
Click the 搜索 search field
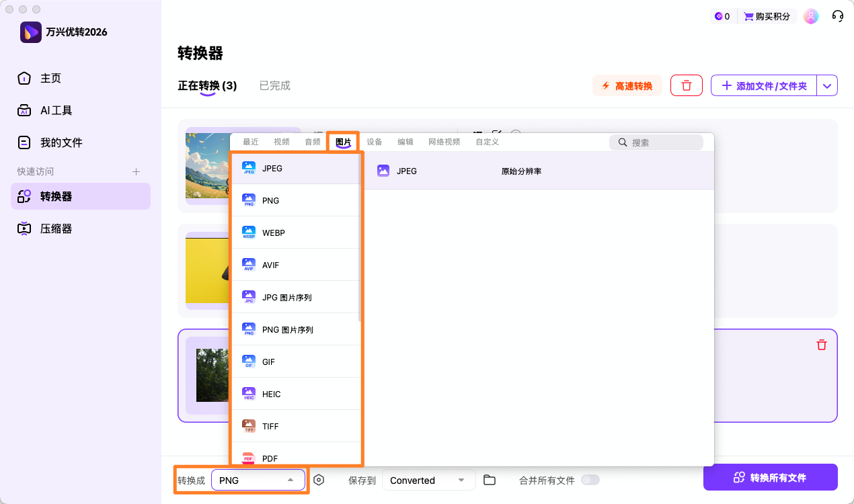(656, 142)
